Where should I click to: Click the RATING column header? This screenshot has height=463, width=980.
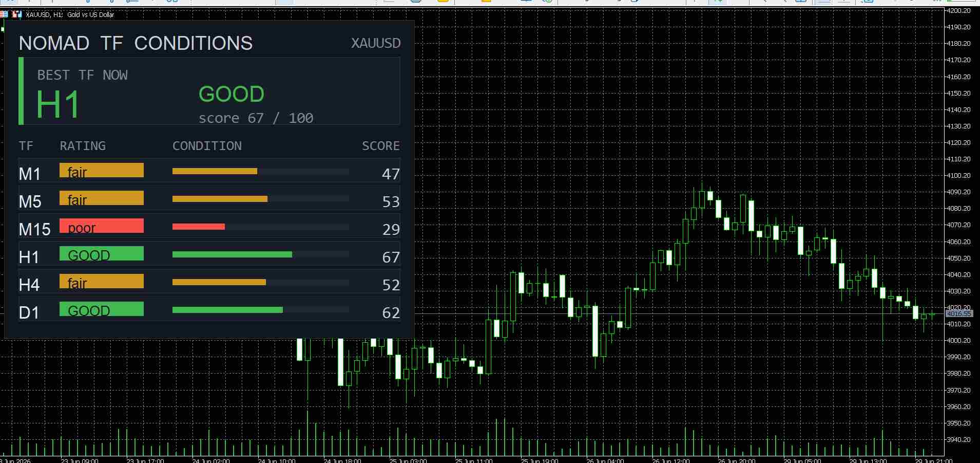83,146
